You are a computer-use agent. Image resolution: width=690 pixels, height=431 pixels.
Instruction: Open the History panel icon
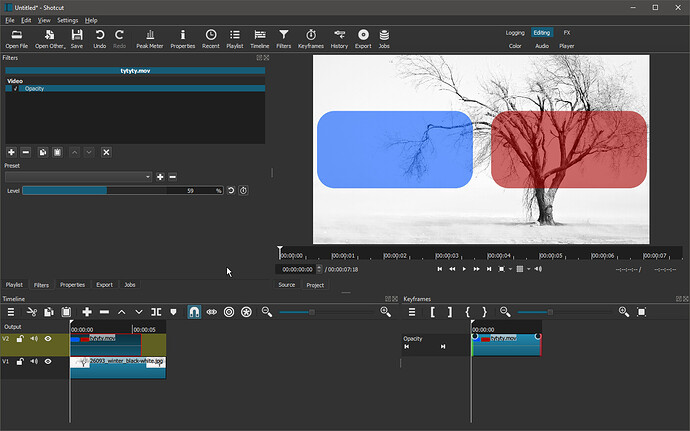click(x=339, y=39)
